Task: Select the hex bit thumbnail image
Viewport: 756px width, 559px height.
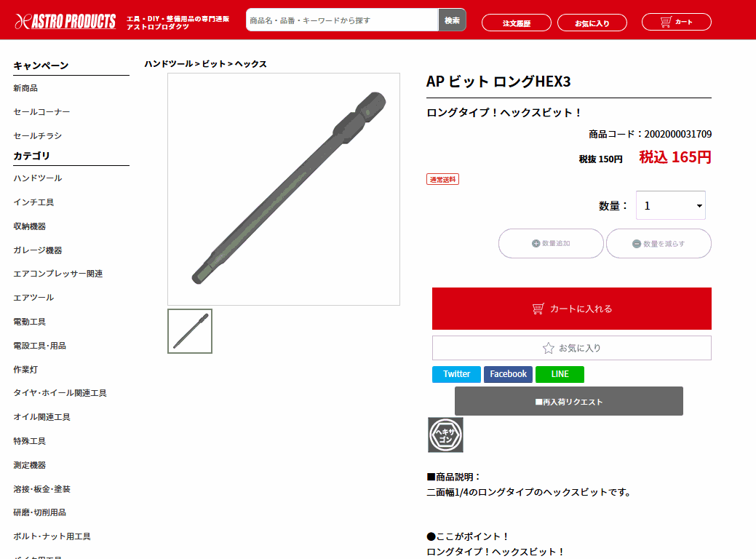Action: tap(190, 331)
